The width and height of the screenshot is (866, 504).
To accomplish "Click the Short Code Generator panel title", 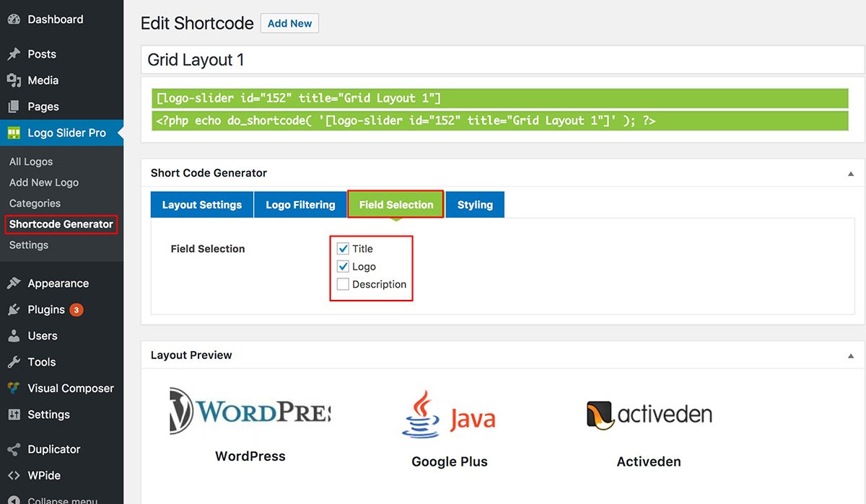I will point(209,173).
